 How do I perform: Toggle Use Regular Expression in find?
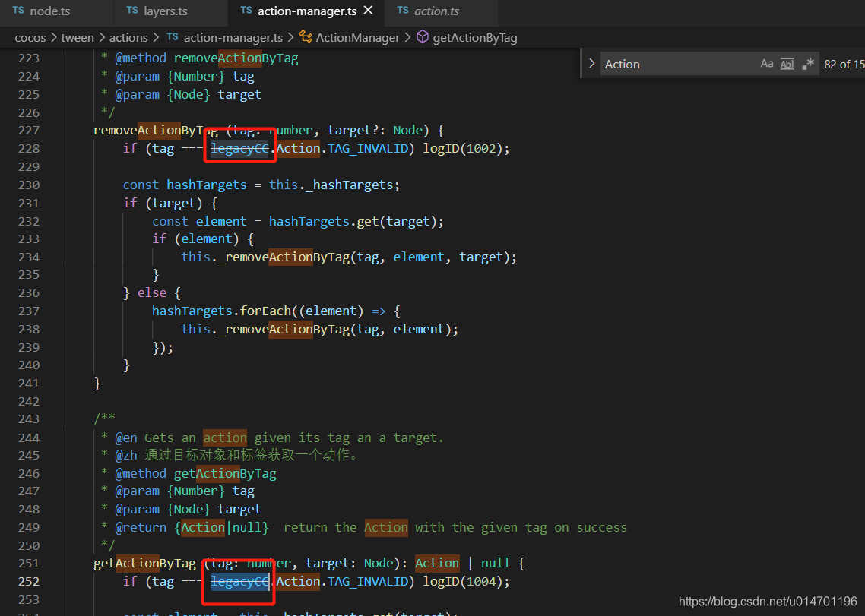point(808,63)
